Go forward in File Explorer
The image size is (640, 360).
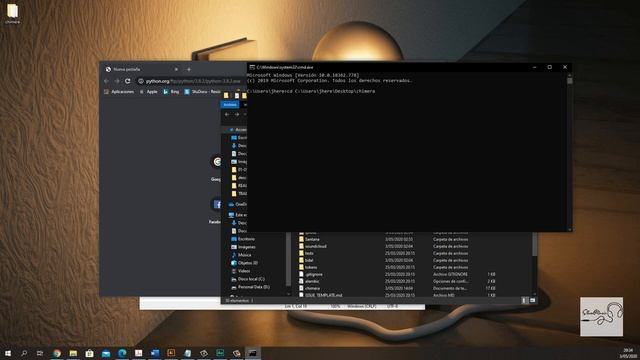(237, 115)
